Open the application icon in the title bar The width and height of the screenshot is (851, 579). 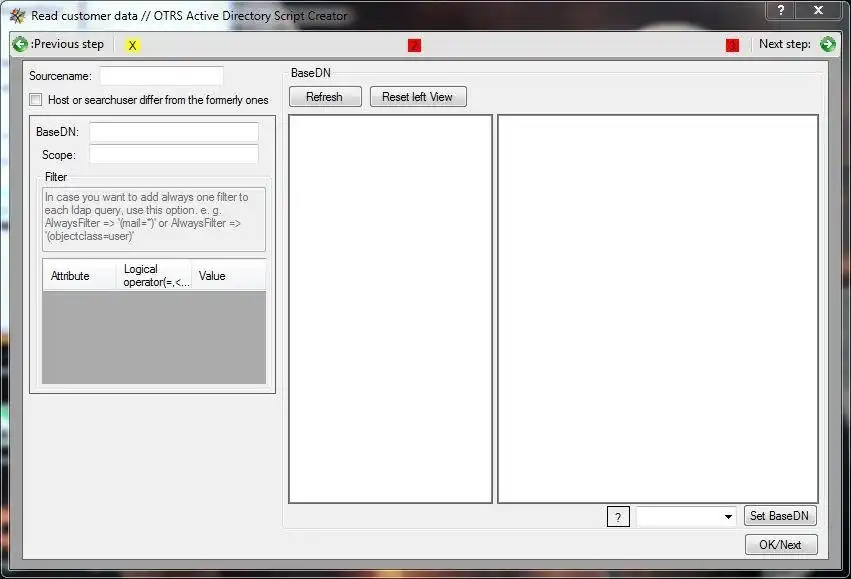(x=17, y=16)
